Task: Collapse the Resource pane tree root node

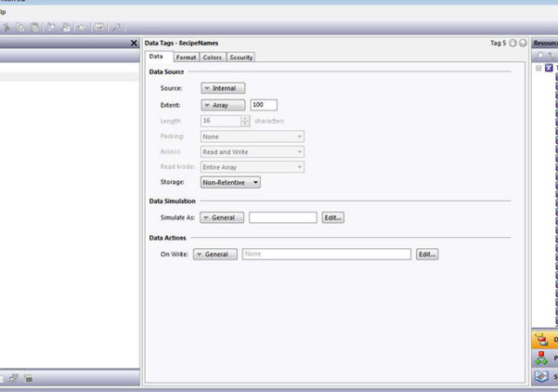Action: click(x=539, y=68)
